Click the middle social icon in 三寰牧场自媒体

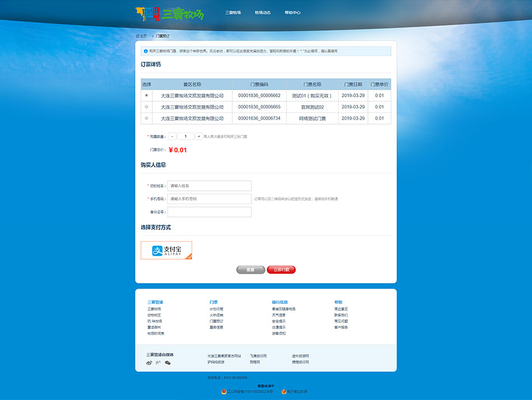pos(158,363)
